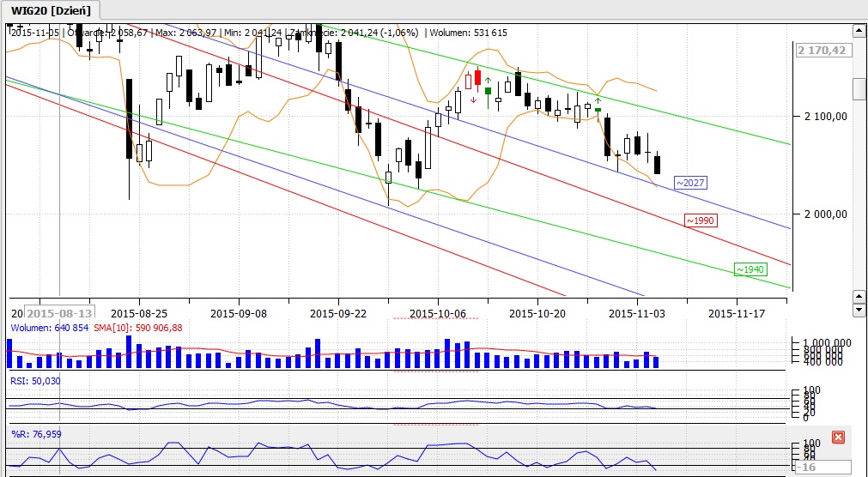Select the RSI indicator label
868x477 pixels.
(34, 380)
